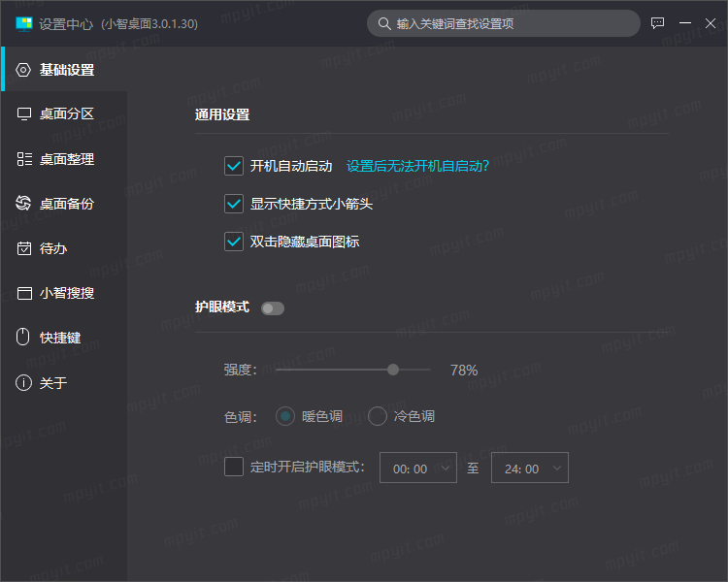Click the 桌面整理 list icon
The image size is (728, 582).
click(x=24, y=159)
